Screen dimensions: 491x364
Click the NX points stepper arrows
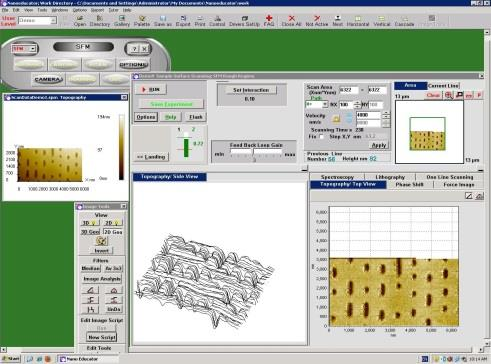pos(357,105)
